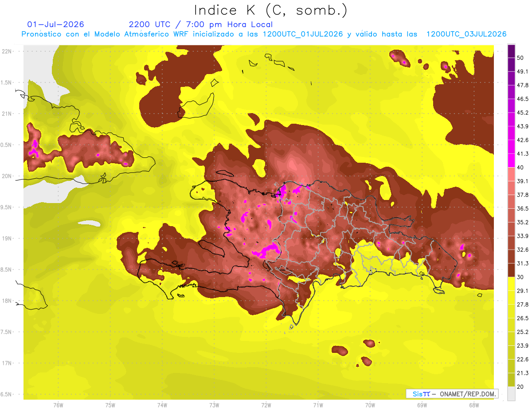Click the '8.5N' latitude axis label
Viewport: 532px width, 411px height.
(x=7, y=270)
